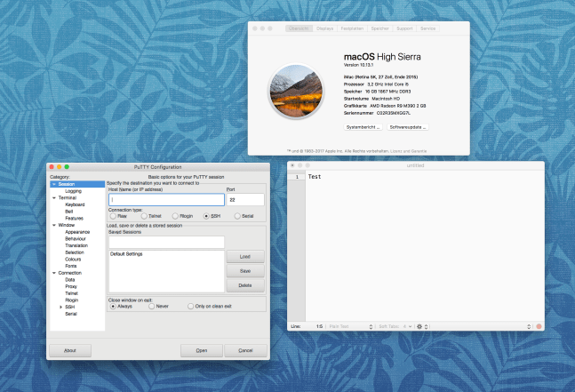The image size is (575, 392).
Task: Click the Host Name input field
Action: [165, 200]
